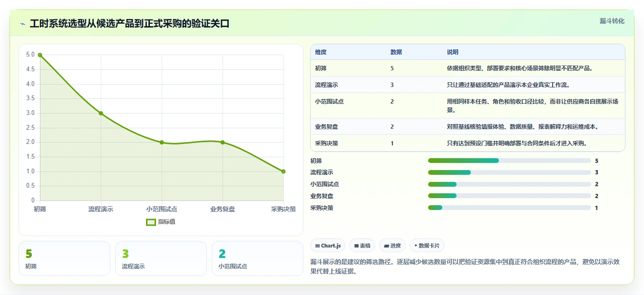Click the 小范围试点 x-axis label on chart
644x295 pixels.
click(x=162, y=209)
